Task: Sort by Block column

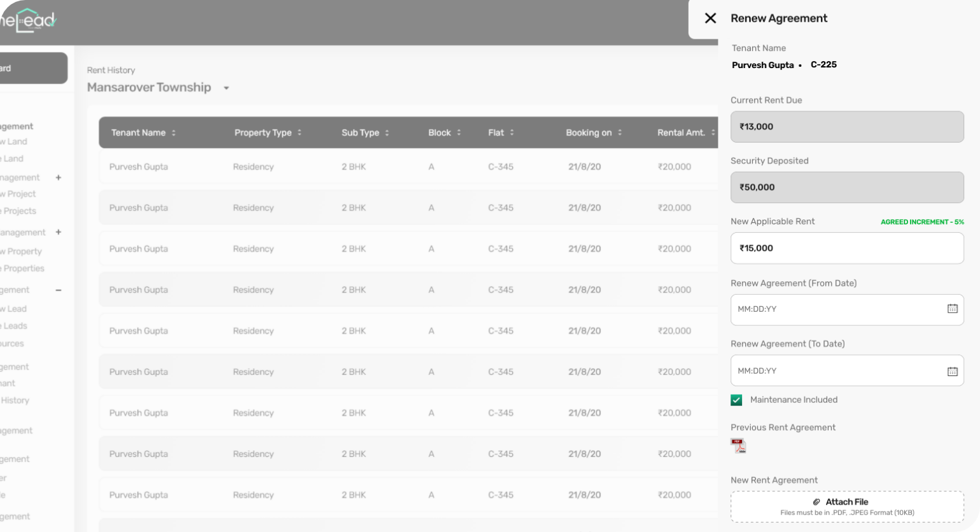Action: click(x=459, y=132)
